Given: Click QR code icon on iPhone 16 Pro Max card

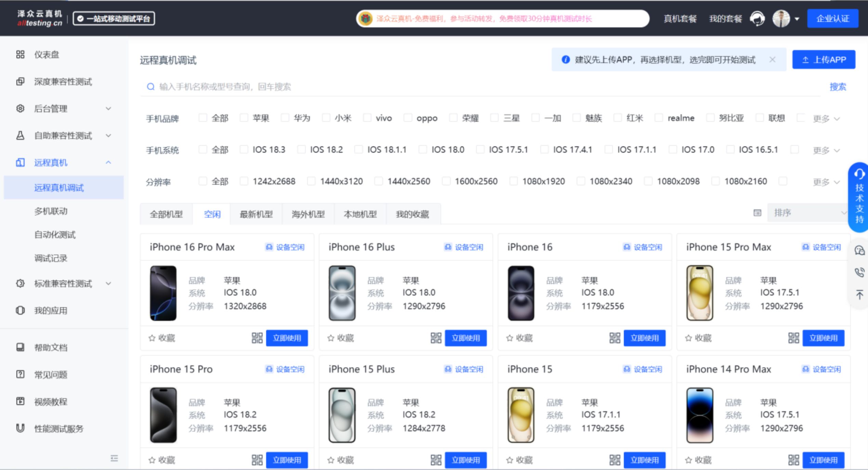Looking at the screenshot, I should pyautogui.click(x=257, y=338).
